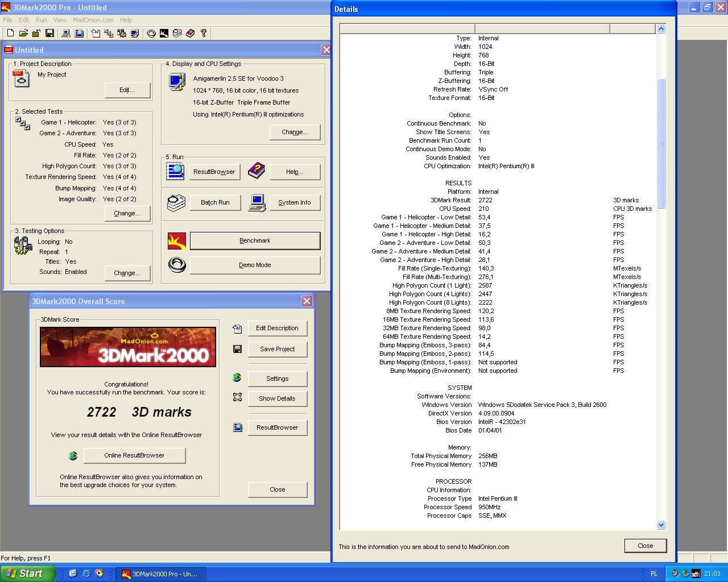
Task: Open the Help menu
Action: 126,20
